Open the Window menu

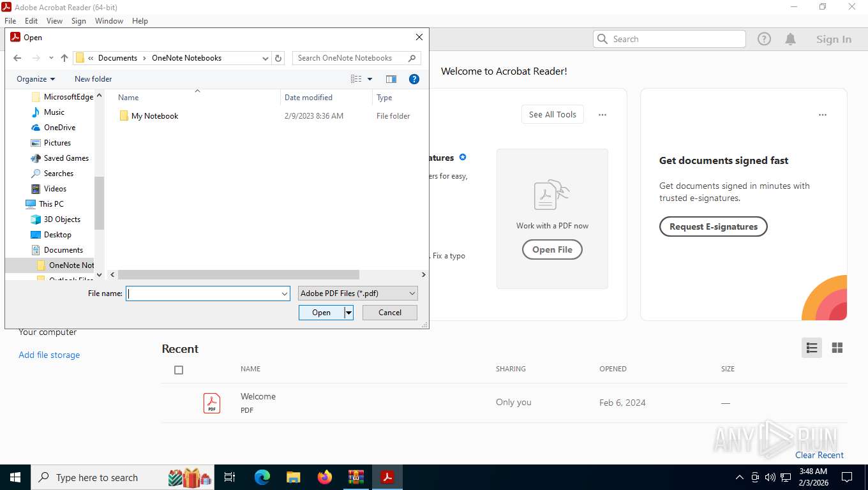tap(109, 21)
